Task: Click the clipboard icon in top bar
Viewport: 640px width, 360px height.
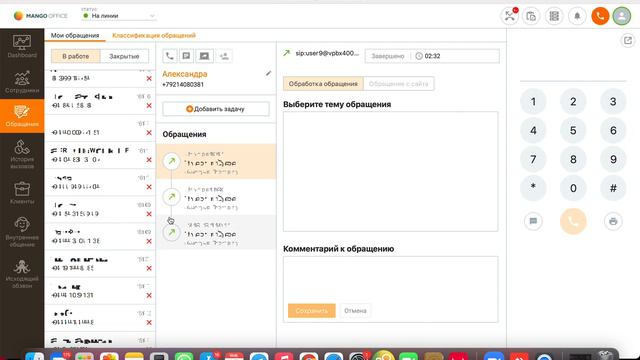Action: 531,16
